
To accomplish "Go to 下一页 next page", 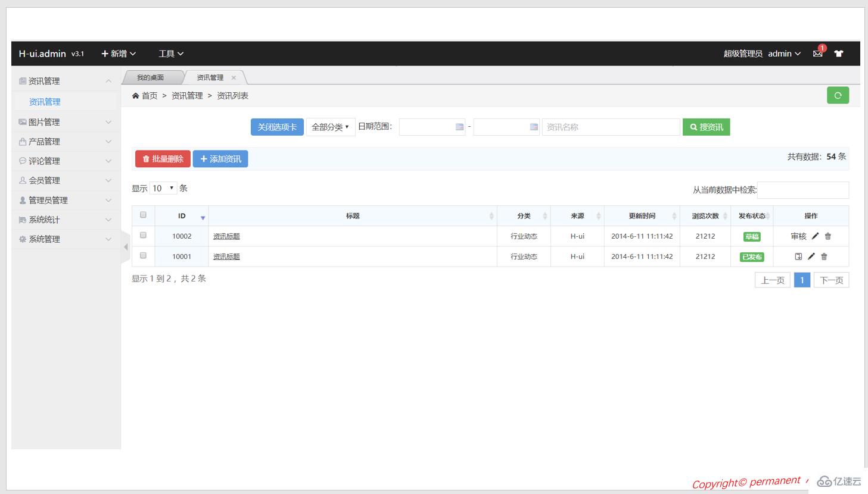I will [x=831, y=280].
